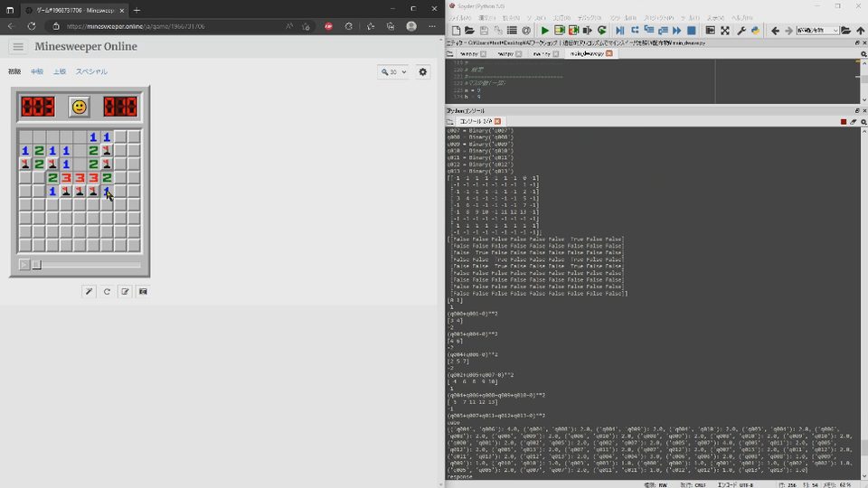Refresh the Minesweeper browser page

(x=31, y=26)
